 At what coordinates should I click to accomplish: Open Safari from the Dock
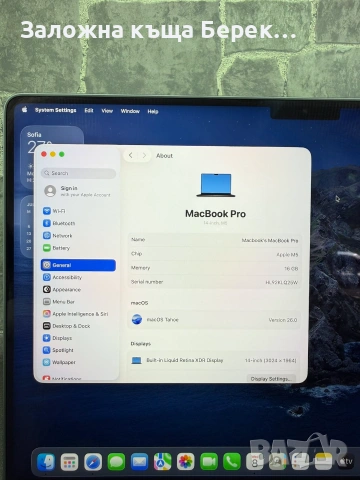pyautogui.click(x=93, y=462)
